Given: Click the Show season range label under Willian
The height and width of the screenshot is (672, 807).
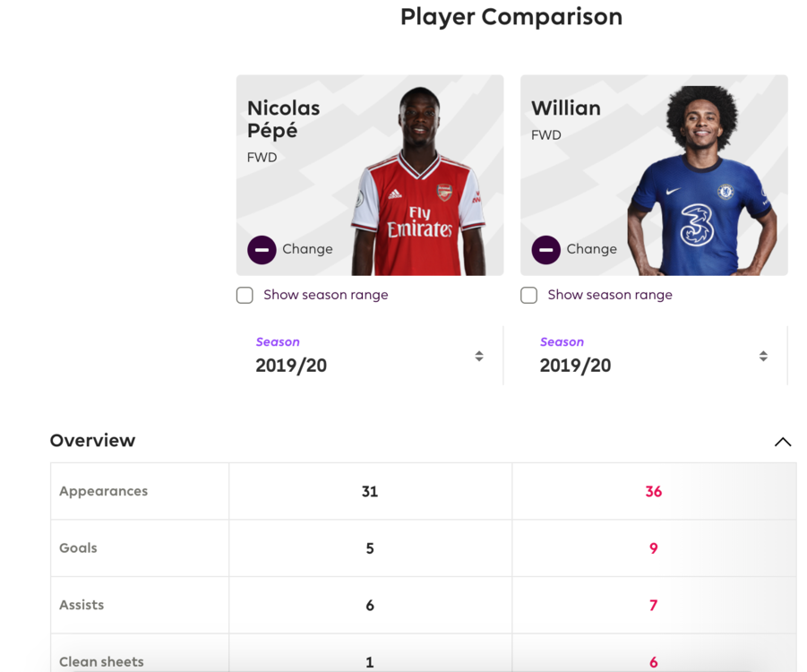Looking at the screenshot, I should point(610,295).
